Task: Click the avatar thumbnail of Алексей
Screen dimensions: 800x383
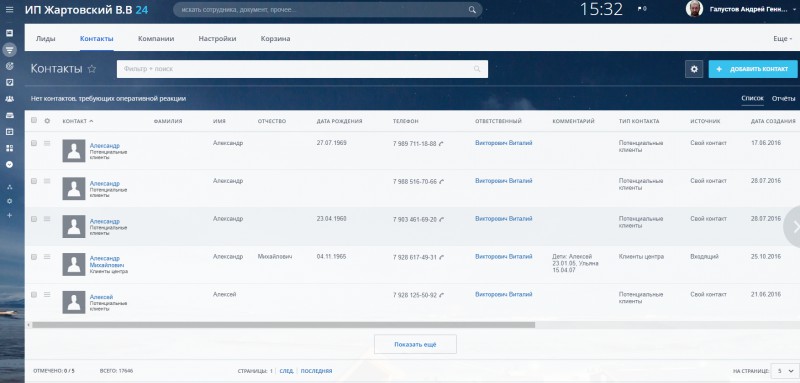Action: click(74, 302)
